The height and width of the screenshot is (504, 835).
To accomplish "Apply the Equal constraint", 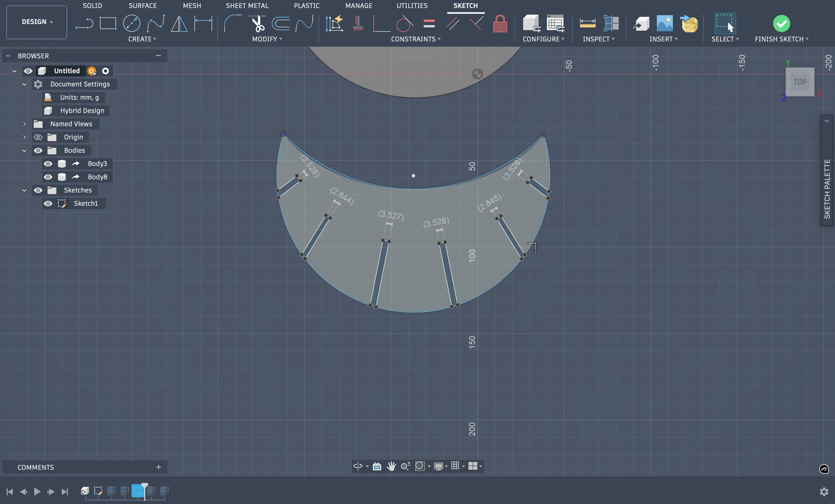I will tap(429, 23).
